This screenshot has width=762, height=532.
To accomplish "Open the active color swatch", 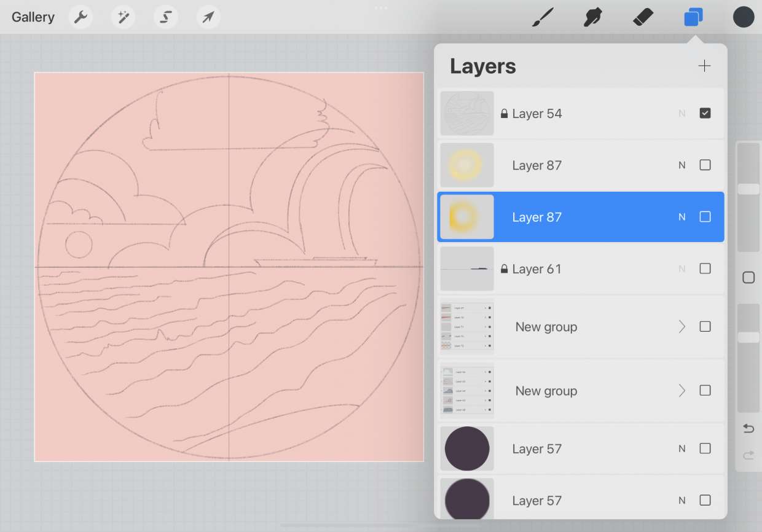I will pyautogui.click(x=744, y=17).
